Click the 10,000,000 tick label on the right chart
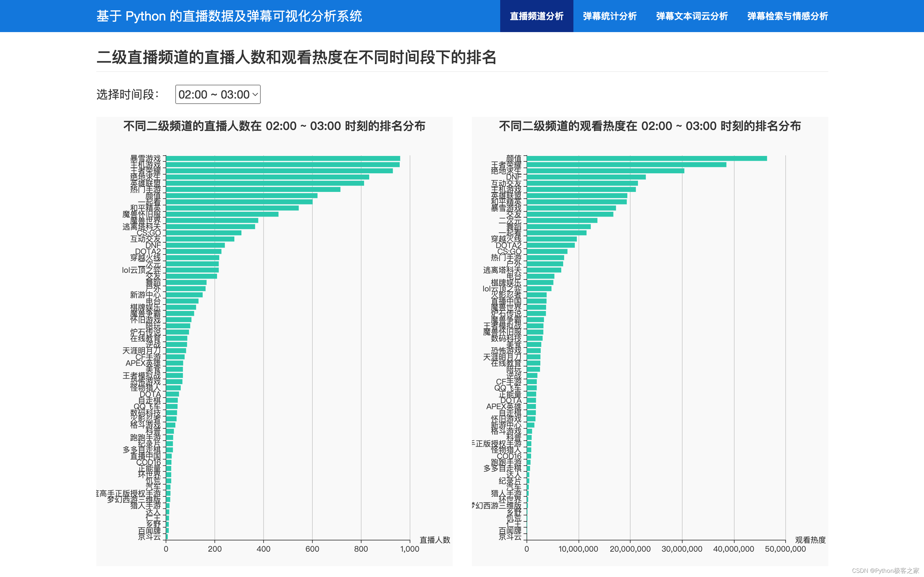924x577 pixels. click(578, 549)
